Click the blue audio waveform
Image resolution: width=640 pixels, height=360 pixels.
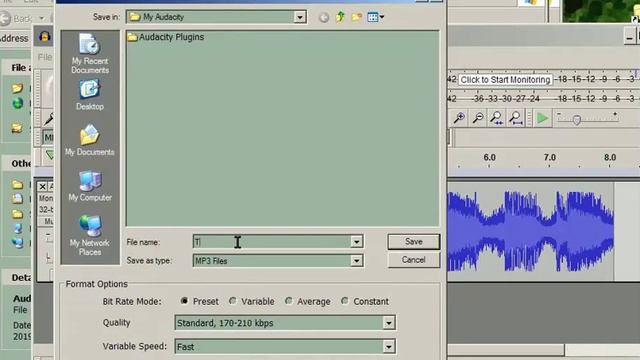coord(531,232)
